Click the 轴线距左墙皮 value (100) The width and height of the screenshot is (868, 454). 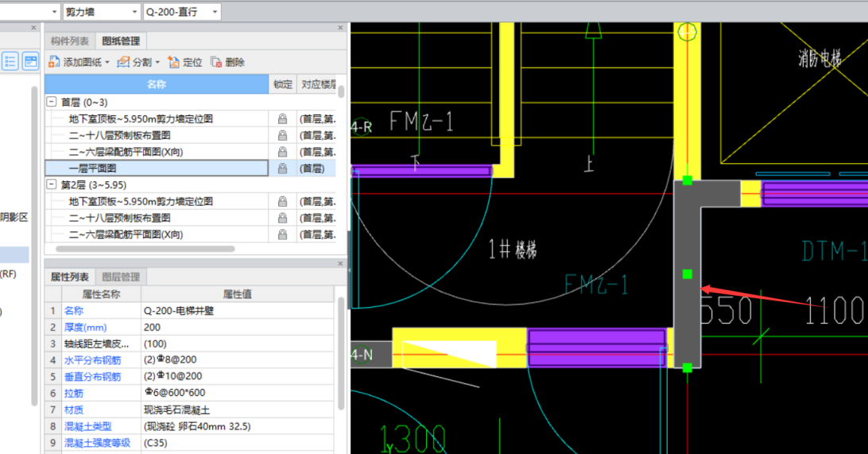click(x=238, y=343)
